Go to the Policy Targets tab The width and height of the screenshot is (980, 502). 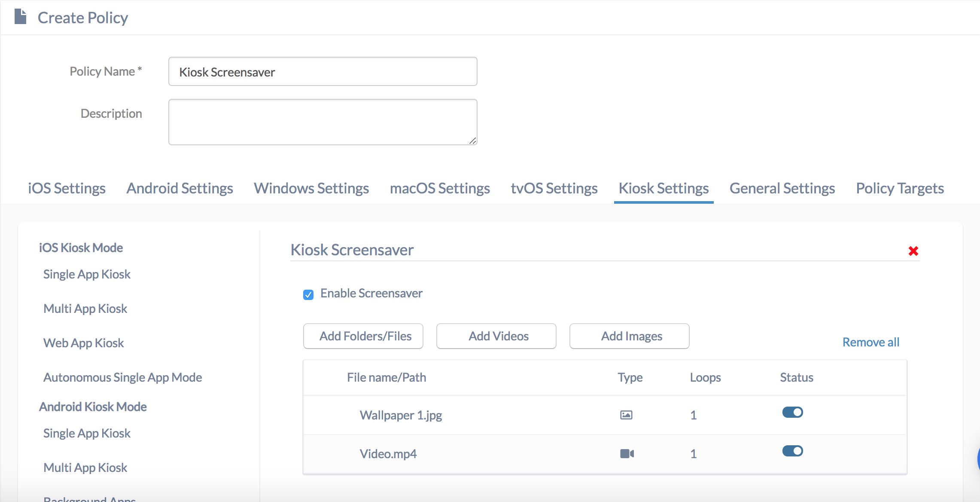[x=900, y=188]
